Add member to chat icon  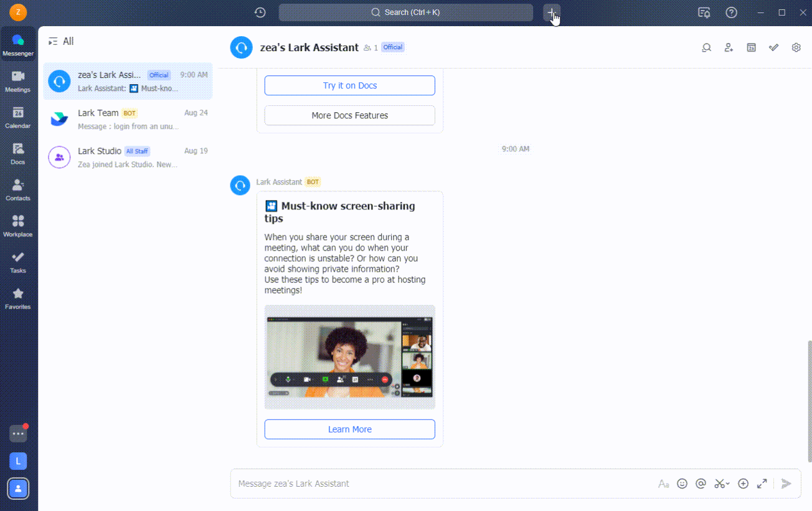coord(729,47)
